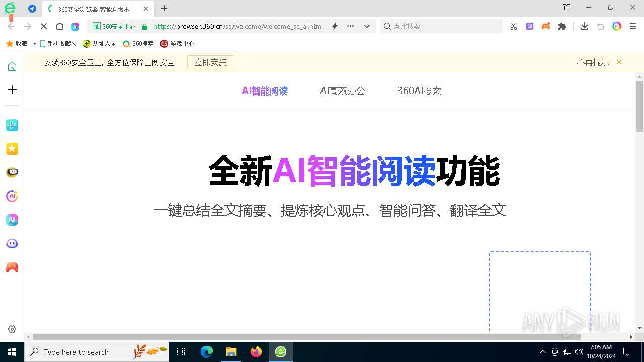Image resolution: width=644 pixels, height=362 pixels.
Task: Click the scissors screenshot tool icon
Action: point(514,26)
